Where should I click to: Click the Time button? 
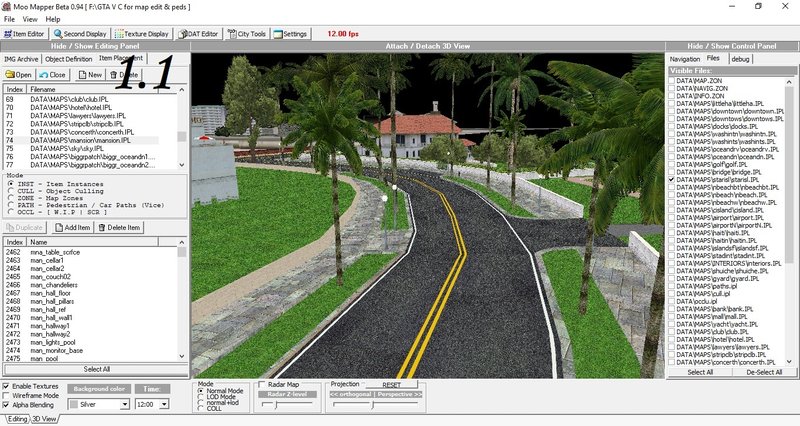pos(152,389)
